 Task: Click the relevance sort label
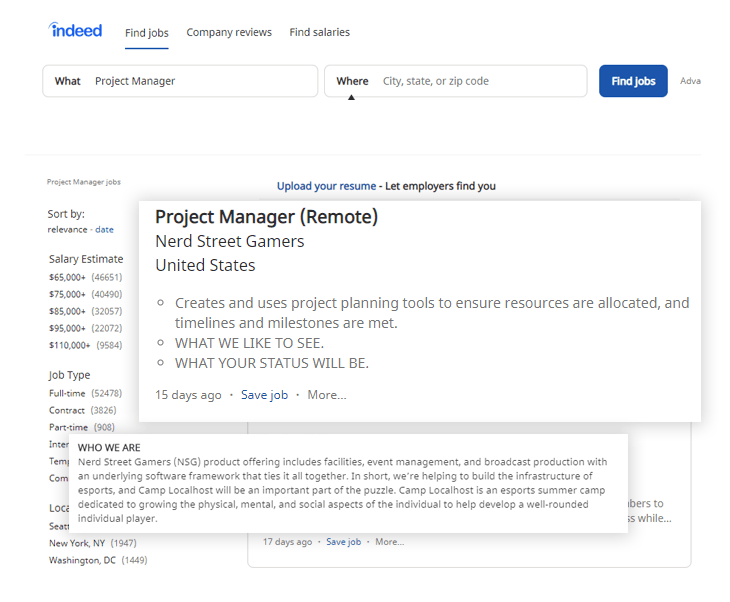[x=68, y=230]
